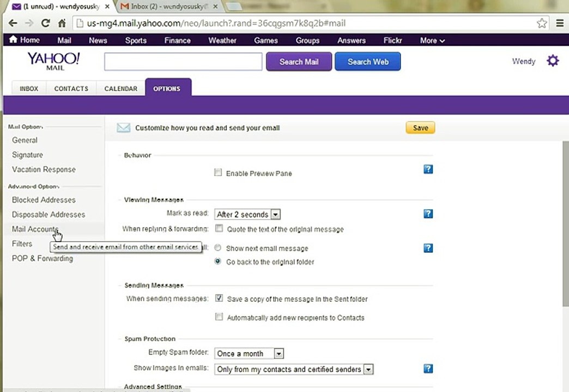Open Sports in the Yahoo navigation bar

tap(136, 40)
